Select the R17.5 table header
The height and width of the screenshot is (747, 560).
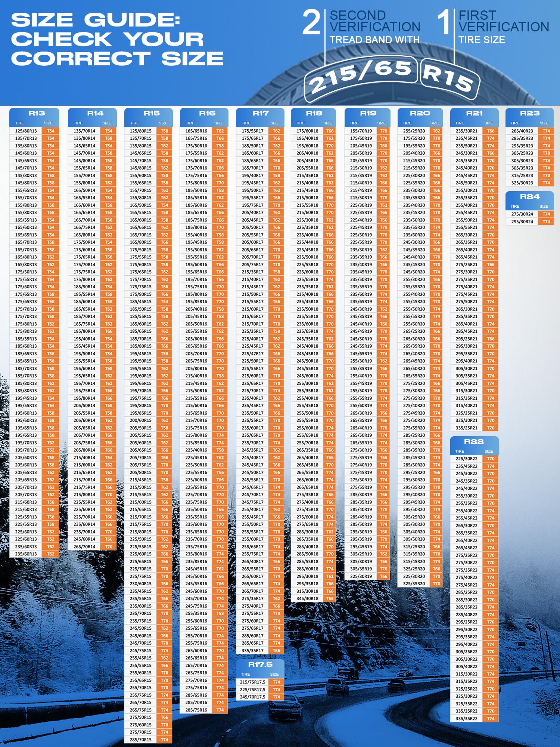[x=260, y=665]
